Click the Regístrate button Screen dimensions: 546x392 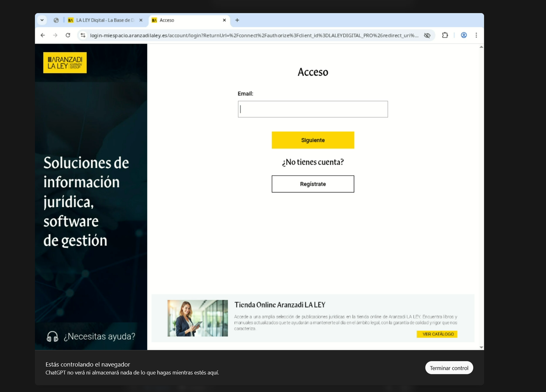(x=313, y=184)
